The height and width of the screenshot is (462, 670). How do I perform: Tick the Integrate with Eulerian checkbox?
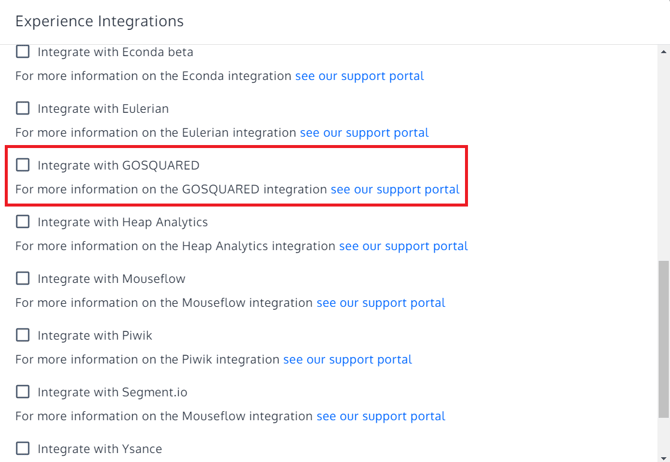tap(23, 108)
